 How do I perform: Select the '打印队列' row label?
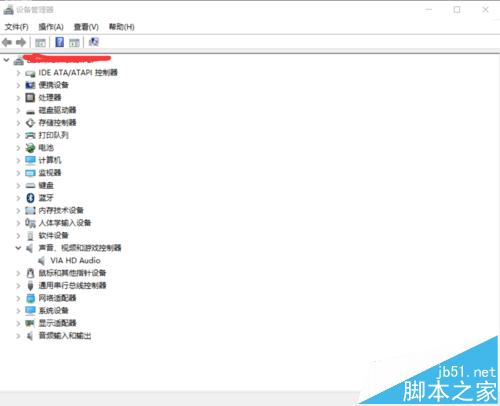(x=53, y=135)
